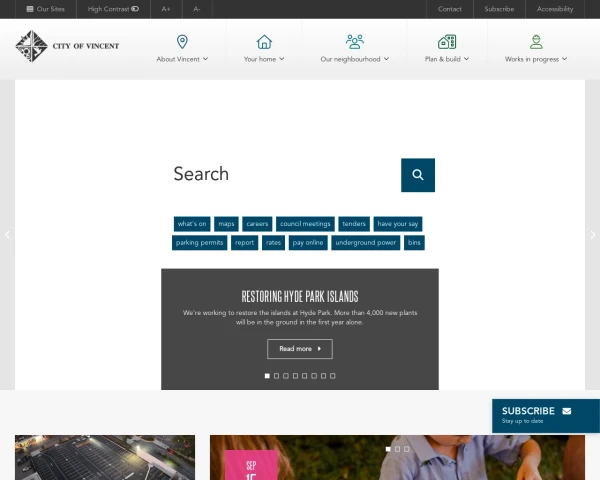Click the About Vincent location pin icon
The image size is (600, 480).
point(182,42)
